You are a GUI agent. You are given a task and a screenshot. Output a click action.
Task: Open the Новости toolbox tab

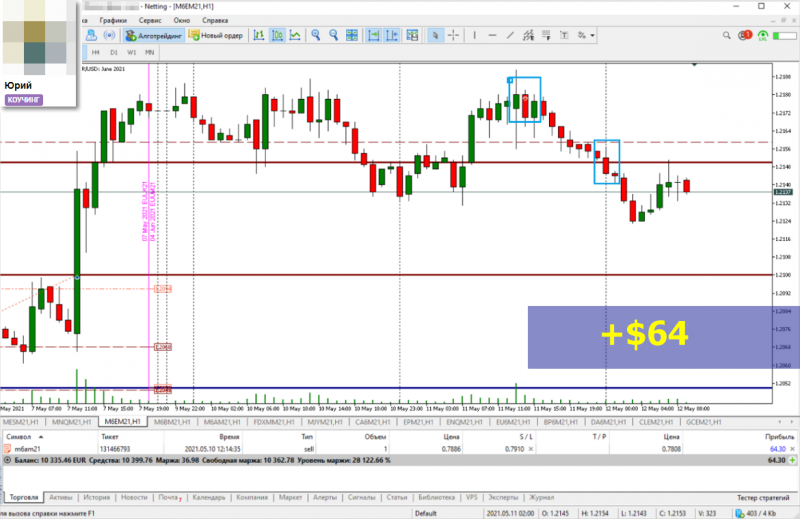click(x=134, y=497)
